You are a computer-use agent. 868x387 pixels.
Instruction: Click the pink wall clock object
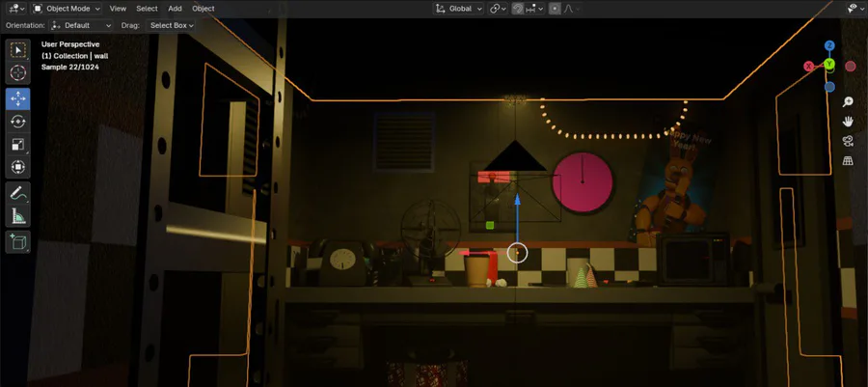point(583,182)
